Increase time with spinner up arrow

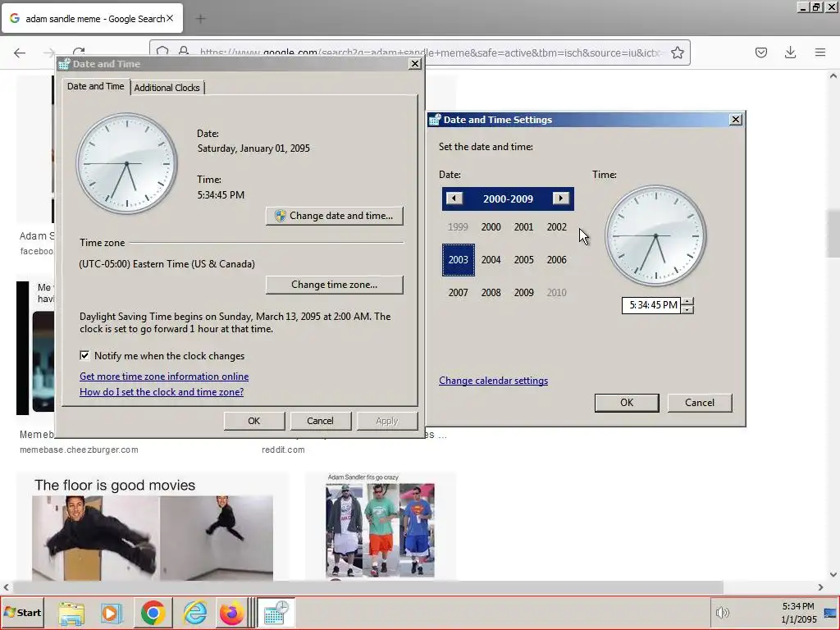point(688,301)
